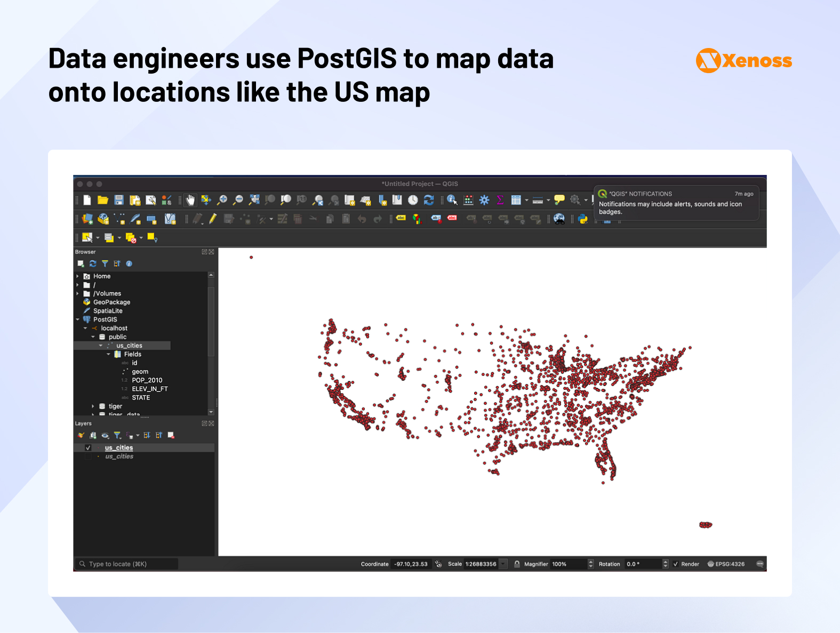Click the POP_2010 field

147,380
